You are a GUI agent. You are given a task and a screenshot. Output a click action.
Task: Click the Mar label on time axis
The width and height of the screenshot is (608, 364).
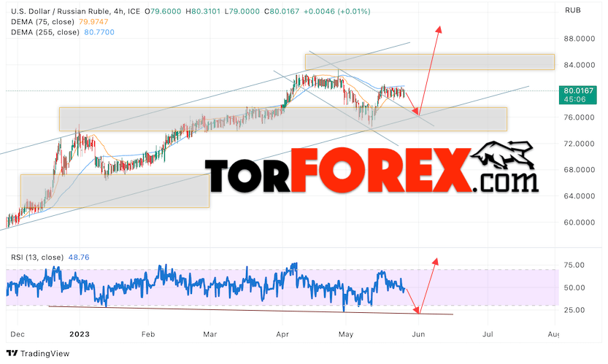point(209,334)
